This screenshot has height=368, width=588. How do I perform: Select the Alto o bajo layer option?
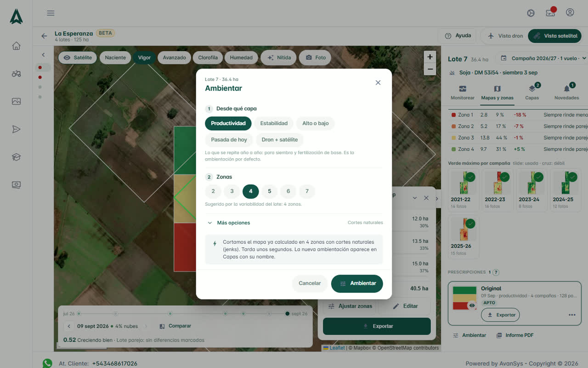click(316, 123)
